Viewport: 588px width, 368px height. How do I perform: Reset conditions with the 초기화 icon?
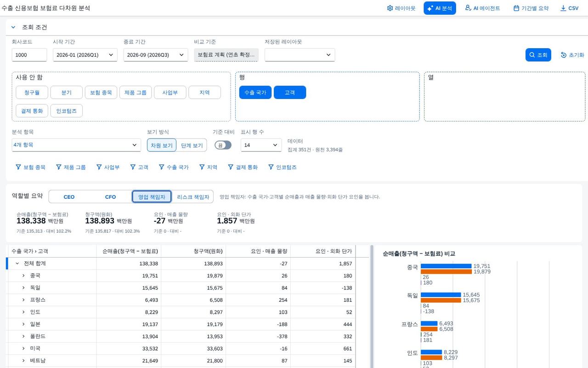coord(564,55)
